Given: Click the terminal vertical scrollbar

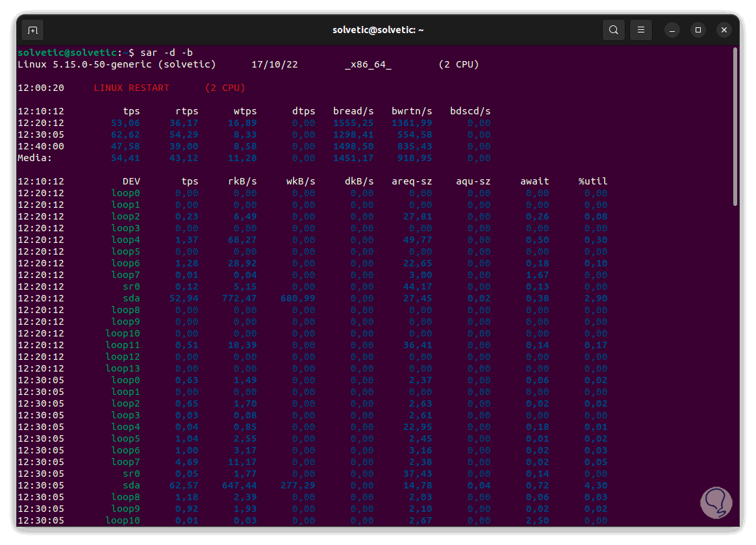Looking at the screenshot, I should coord(735,127).
